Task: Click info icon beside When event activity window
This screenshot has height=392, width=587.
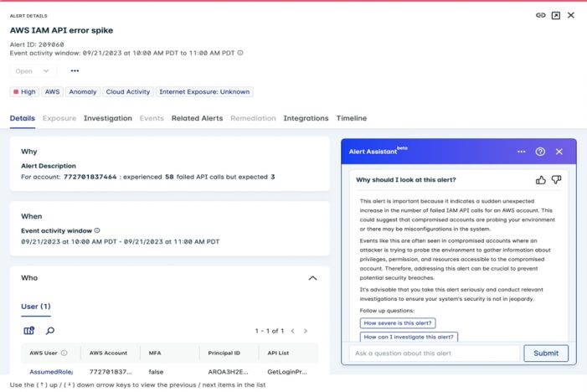Action: (97, 230)
